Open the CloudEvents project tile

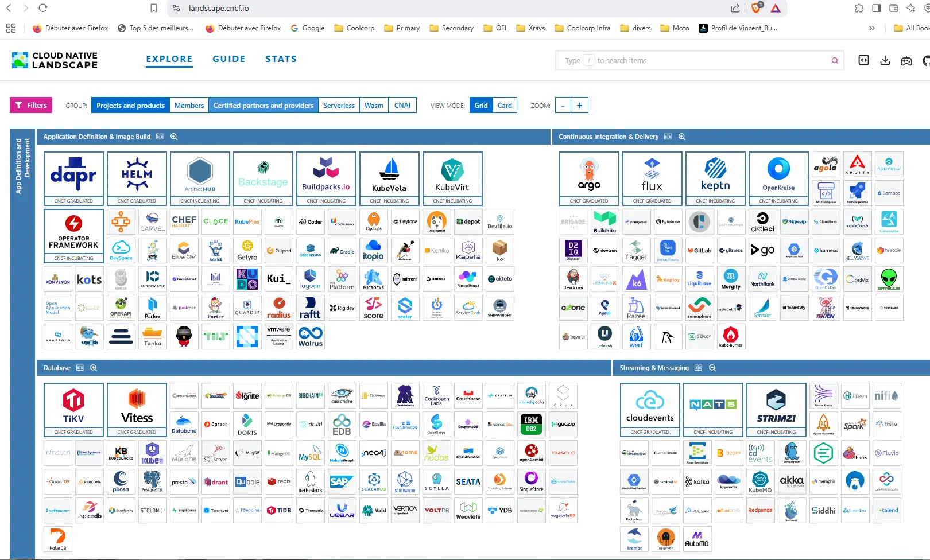click(x=650, y=410)
